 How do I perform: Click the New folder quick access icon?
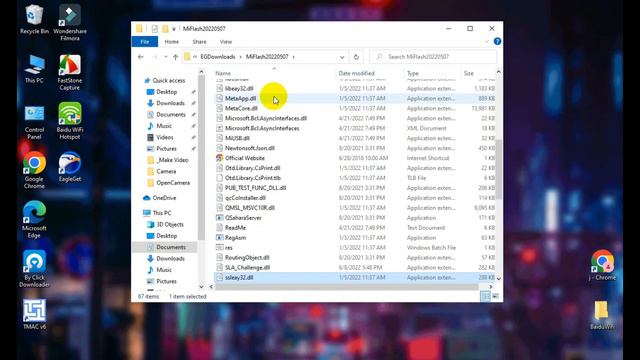(165, 29)
